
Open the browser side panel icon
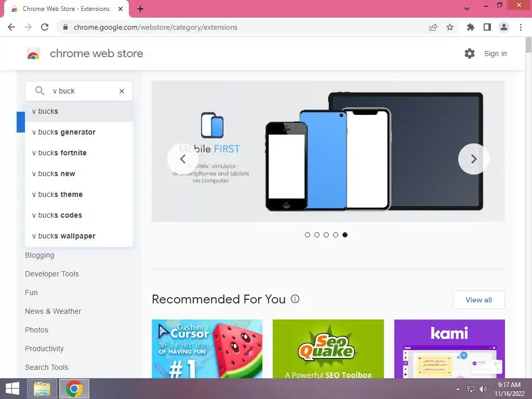tap(487, 27)
